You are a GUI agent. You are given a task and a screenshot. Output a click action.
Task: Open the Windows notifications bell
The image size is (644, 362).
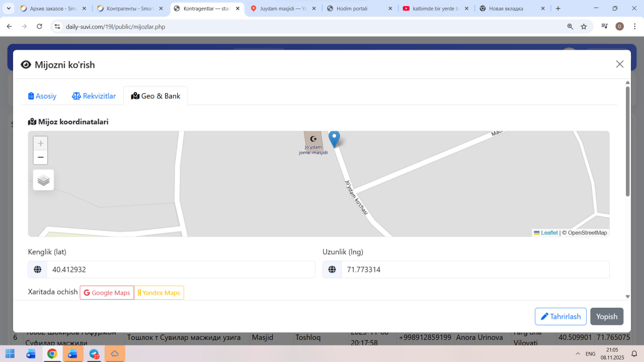[634, 353]
